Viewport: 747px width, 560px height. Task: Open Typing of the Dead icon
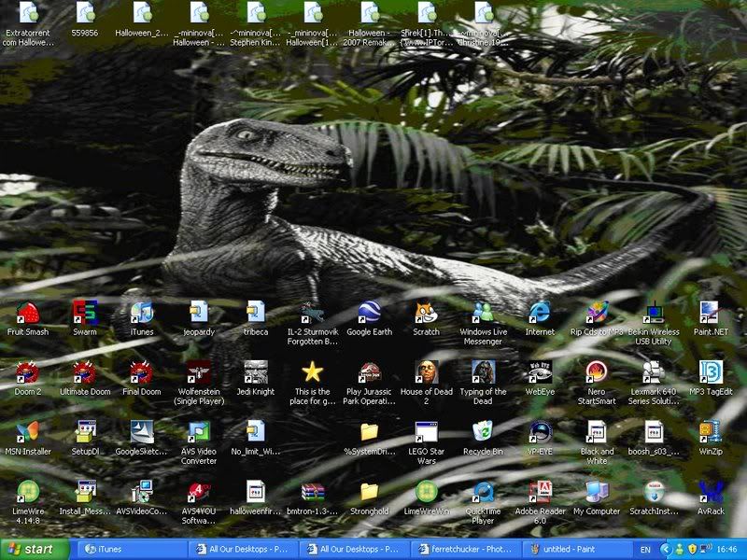pos(483,372)
